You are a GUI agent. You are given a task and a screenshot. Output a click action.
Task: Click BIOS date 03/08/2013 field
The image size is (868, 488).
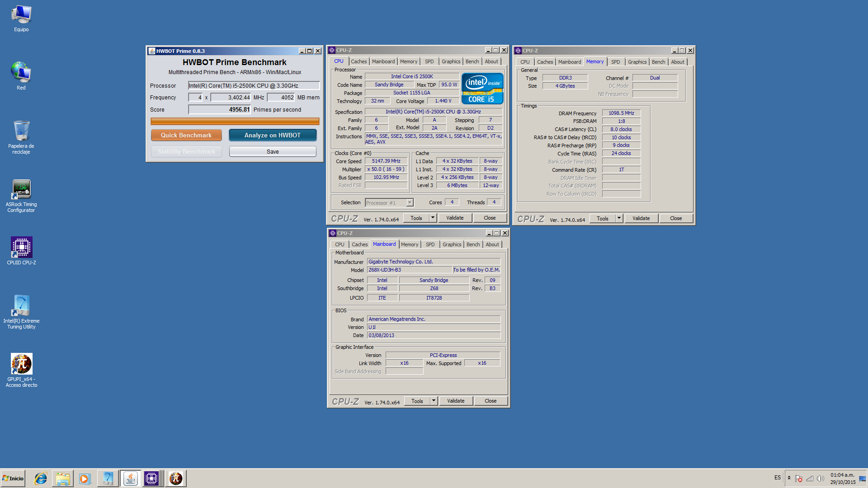click(434, 335)
